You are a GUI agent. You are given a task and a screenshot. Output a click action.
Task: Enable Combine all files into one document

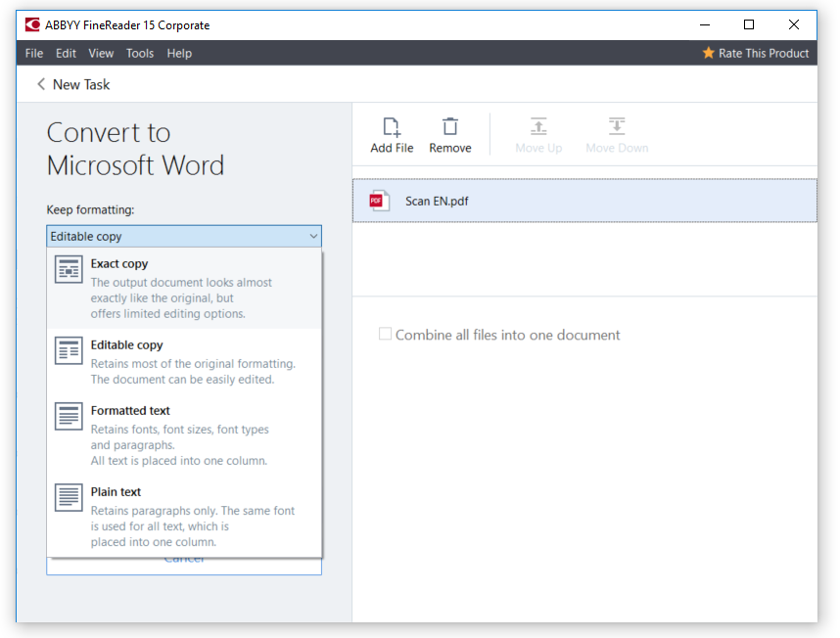[385, 334]
